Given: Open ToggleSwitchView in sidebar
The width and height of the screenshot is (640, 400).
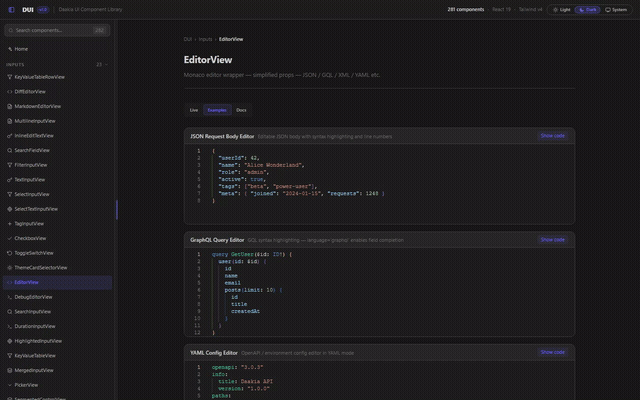Looking at the screenshot, I should (x=57, y=253).
